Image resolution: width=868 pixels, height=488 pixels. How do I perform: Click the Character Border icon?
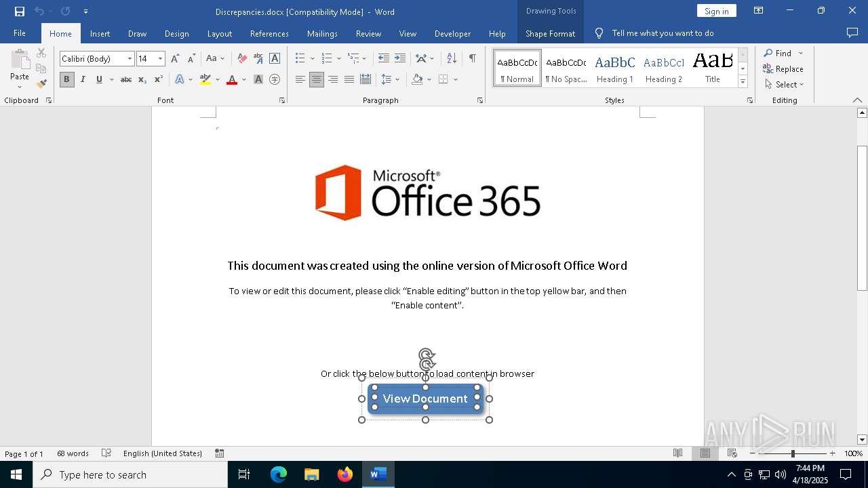coord(275,58)
